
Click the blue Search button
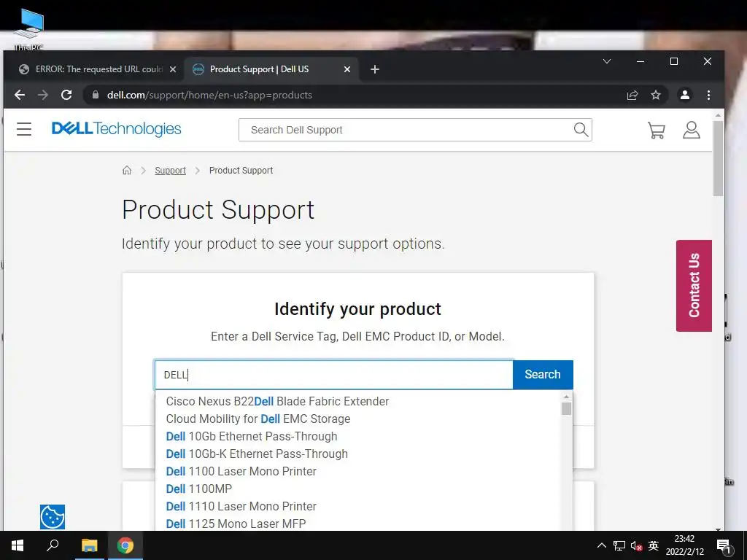tap(543, 374)
